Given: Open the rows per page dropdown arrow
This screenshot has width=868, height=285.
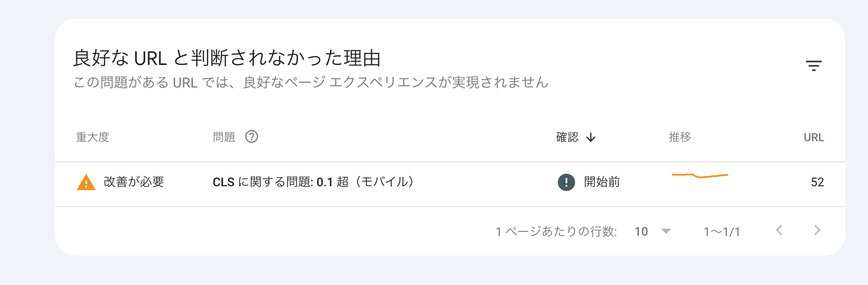Looking at the screenshot, I should [x=666, y=231].
